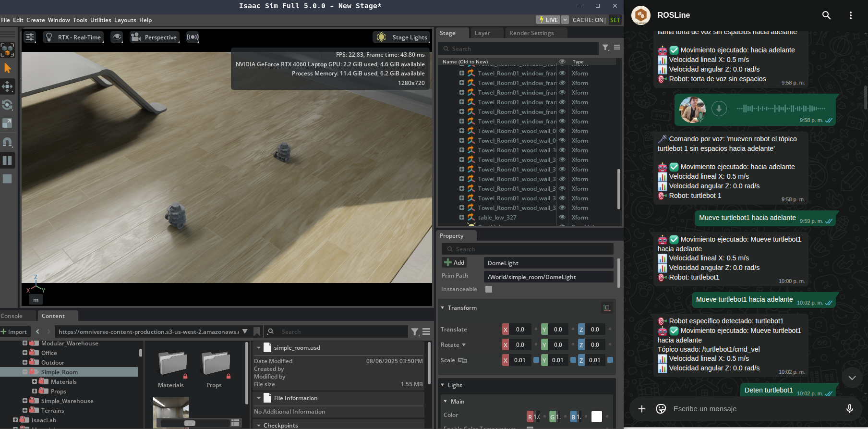
Task: Switch to the Render Settings tab
Action: pyautogui.click(x=531, y=33)
